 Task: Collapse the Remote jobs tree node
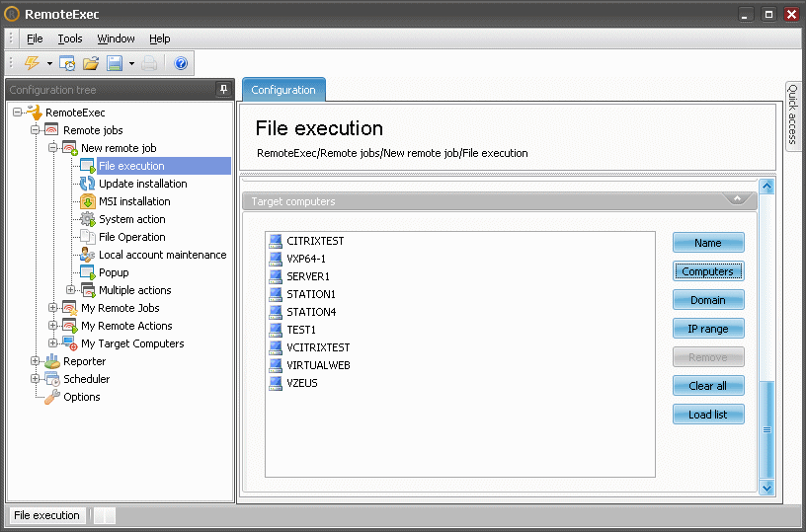coord(35,130)
